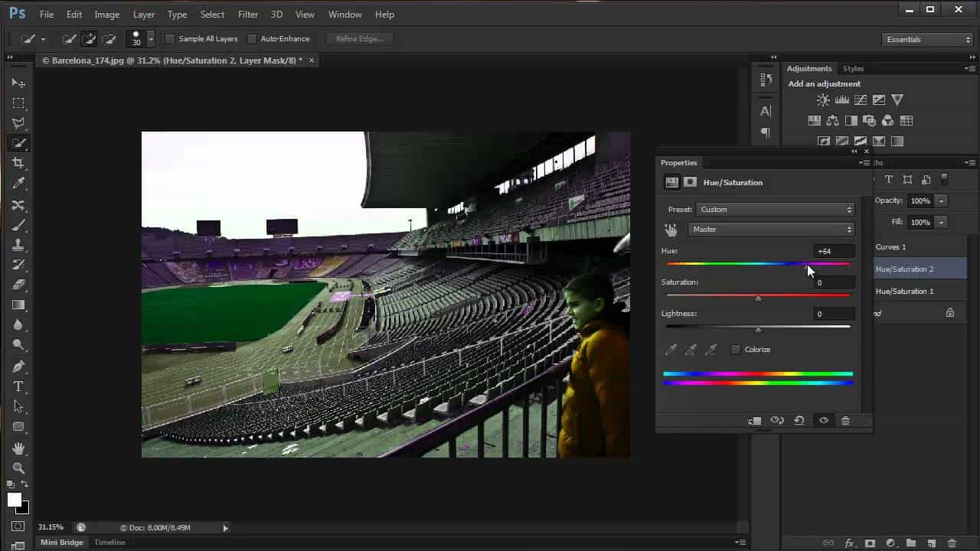Select the Path Selection tool
The image size is (980, 551).
[18, 406]
